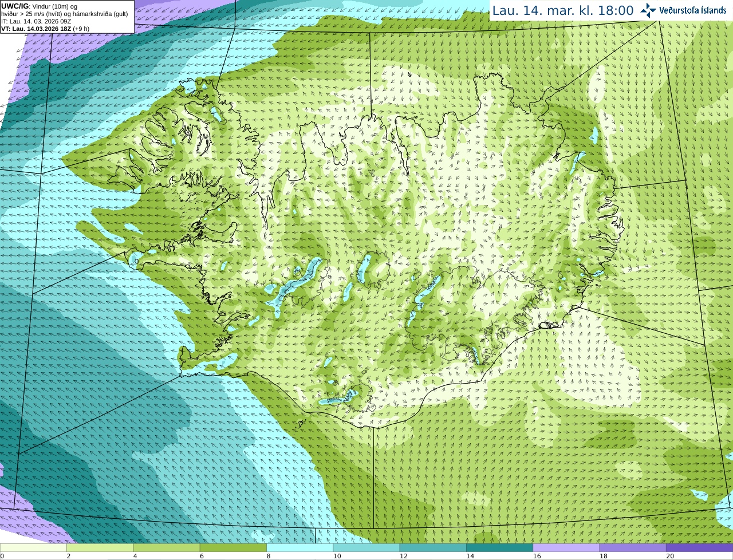Click the scale label 10
This screenshot has height=560, width=733.
pyautogui.click(x=337, y=556)
